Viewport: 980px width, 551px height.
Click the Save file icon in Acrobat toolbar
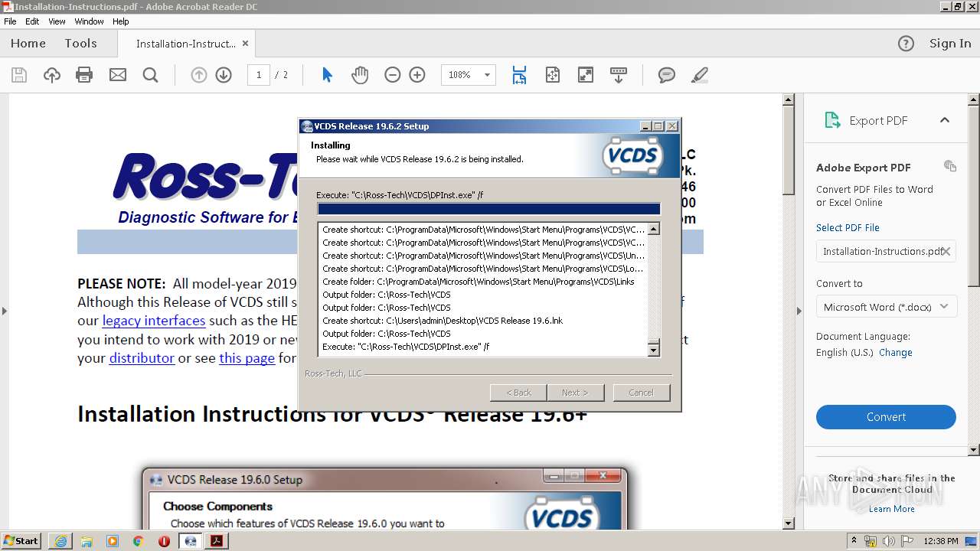coord(19,75)
